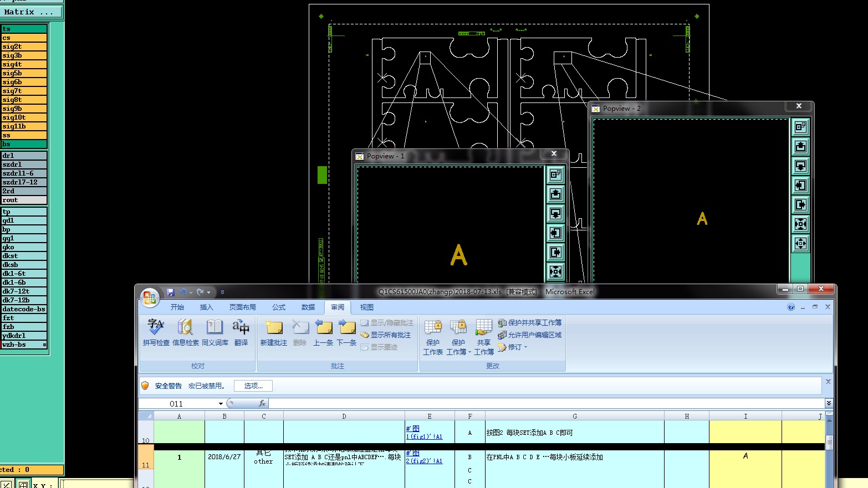Click the Matrix ... button
This screenshot has height=488, width=868.
[32, 12]
